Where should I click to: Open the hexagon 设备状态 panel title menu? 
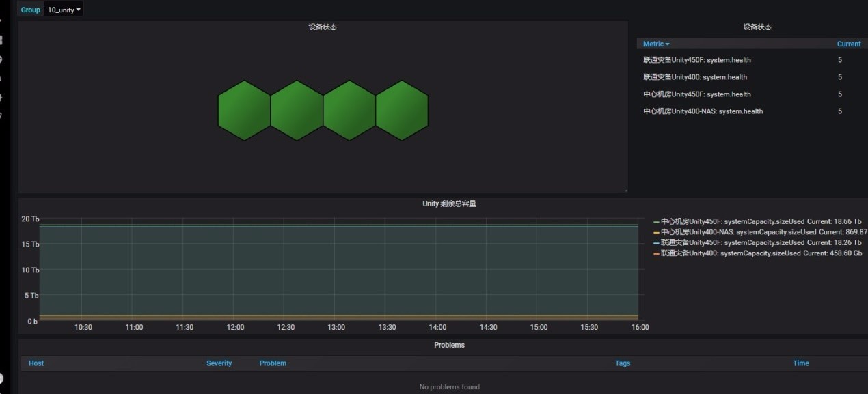(x=323, y=27)
